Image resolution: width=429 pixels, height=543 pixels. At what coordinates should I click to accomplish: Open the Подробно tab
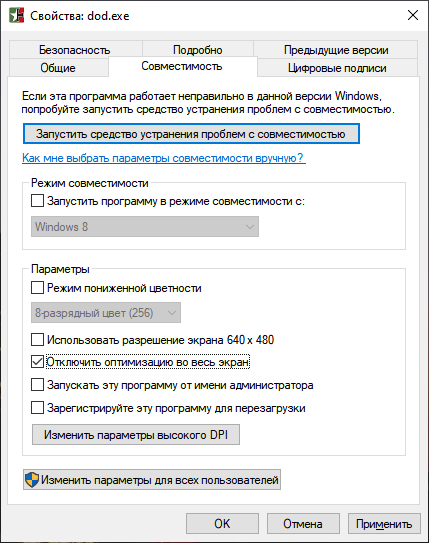tap(198, 50)
